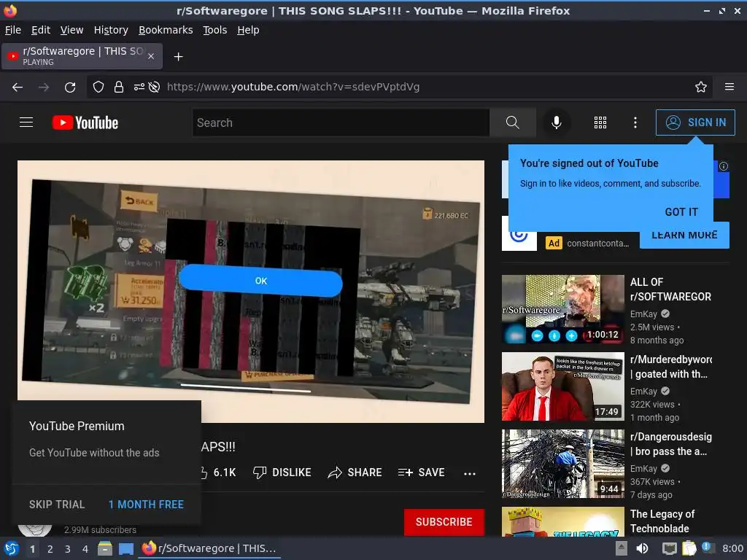
Task: Open ALL OF r/SOFTWAREGORE video thumbnail
Action: [562, 309]
